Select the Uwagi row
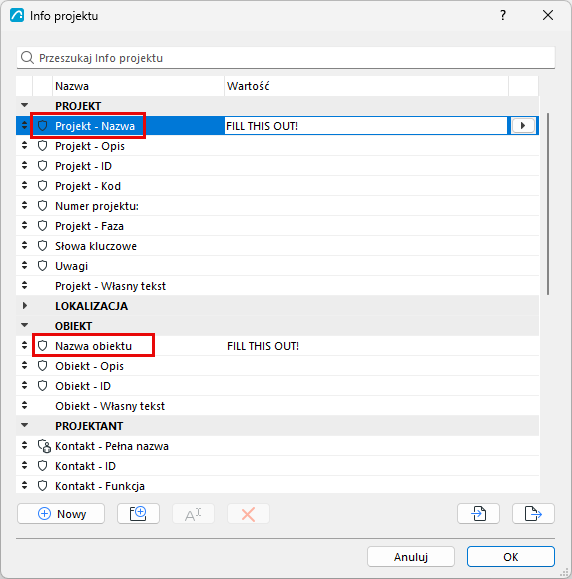The height and width of the screenshot is (579, 572). [277, 265]
